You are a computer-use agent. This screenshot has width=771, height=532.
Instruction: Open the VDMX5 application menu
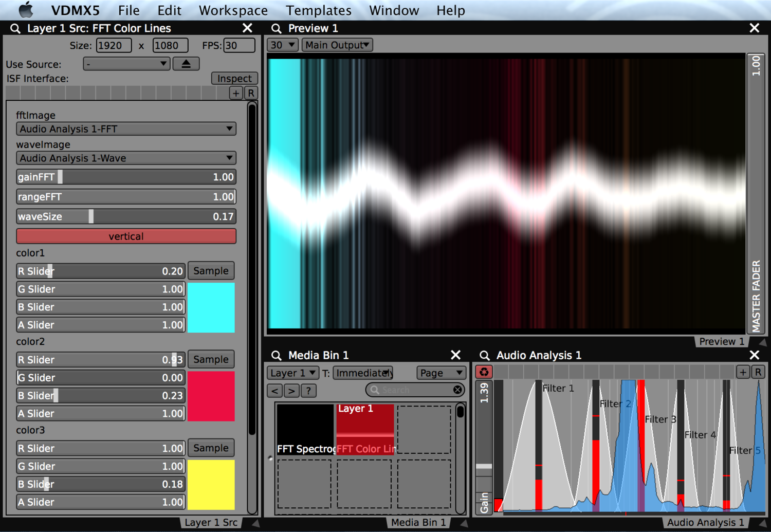[76, 10]
